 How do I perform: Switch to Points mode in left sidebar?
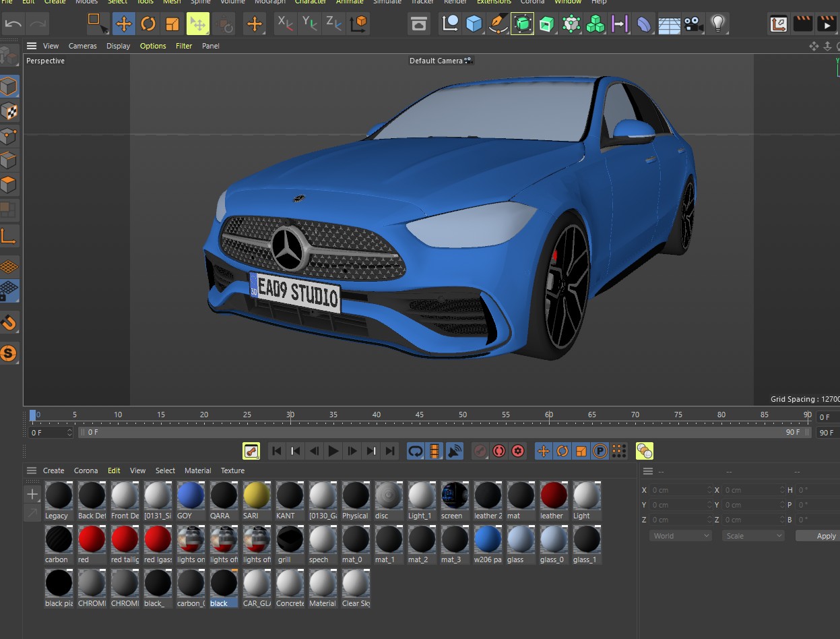coord(9,135)
